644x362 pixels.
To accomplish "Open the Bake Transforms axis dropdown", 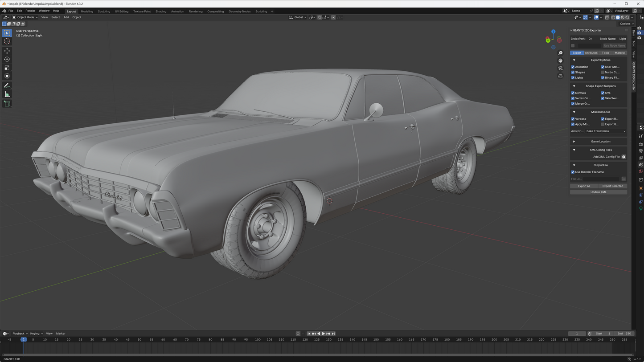I will coord(605,131).
